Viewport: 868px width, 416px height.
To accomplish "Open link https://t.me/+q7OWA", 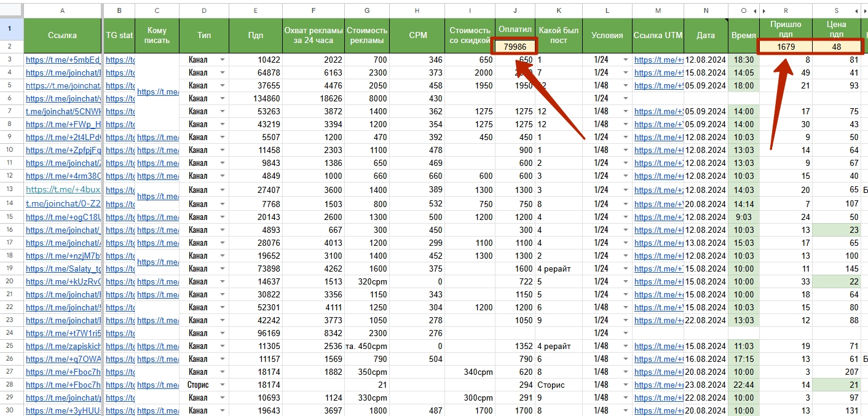I will click(63, 359).
